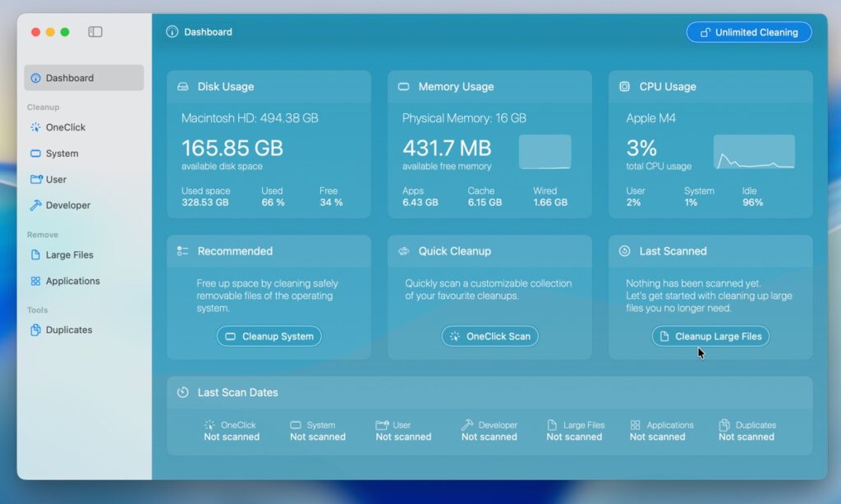This screenshot has height=504, width=841.
Task: Select Applications in the Remove section
Action: 72,281
